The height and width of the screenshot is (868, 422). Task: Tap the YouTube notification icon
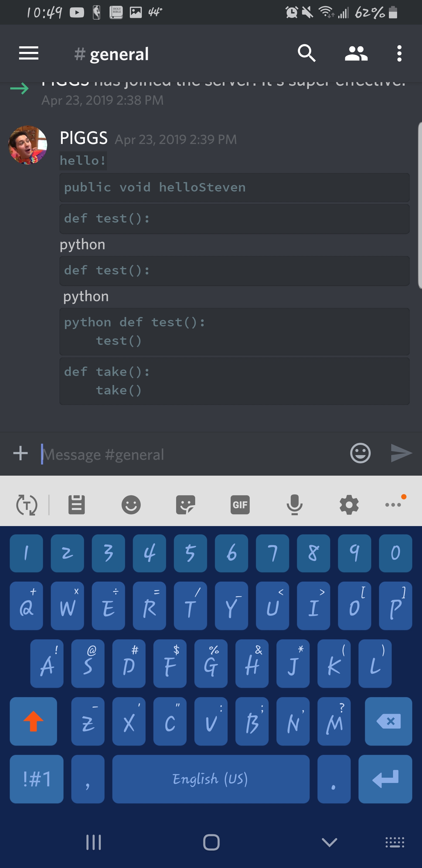[77, 13]
